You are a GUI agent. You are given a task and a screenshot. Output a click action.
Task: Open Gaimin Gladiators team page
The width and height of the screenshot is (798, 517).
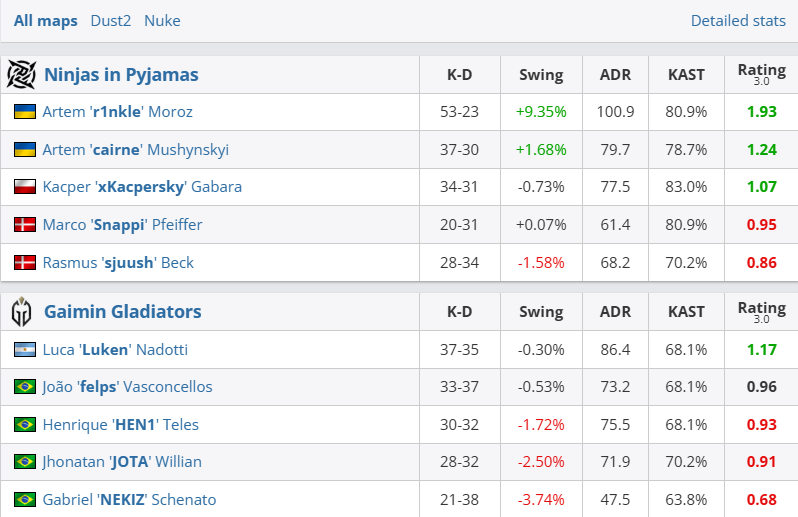tap(123, 312)
